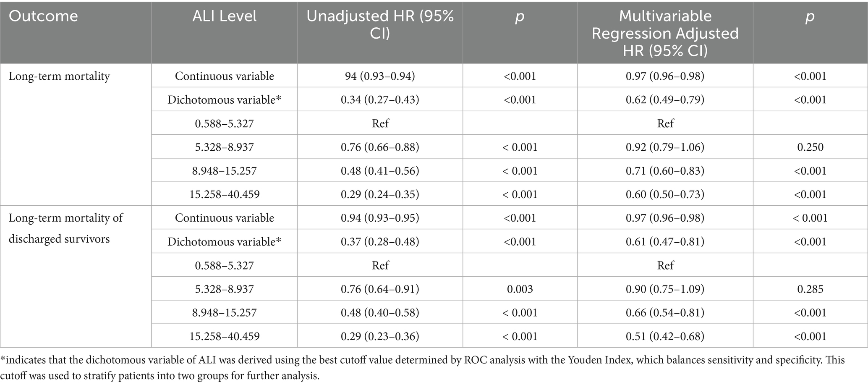The width and height of the screenshot is (868, 385).
Task: Select the cell reading 94 (0.93–0.94)
Action: coord(380,76)
